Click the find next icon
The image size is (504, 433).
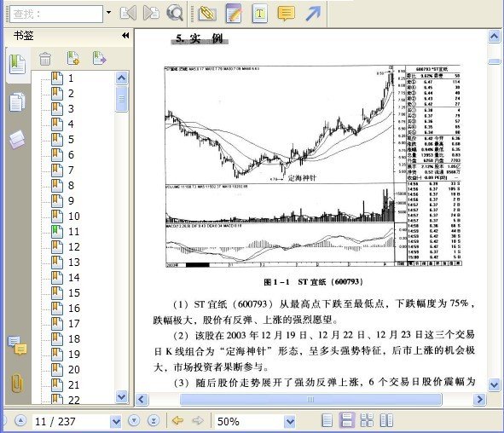click(x=151, y=13)
